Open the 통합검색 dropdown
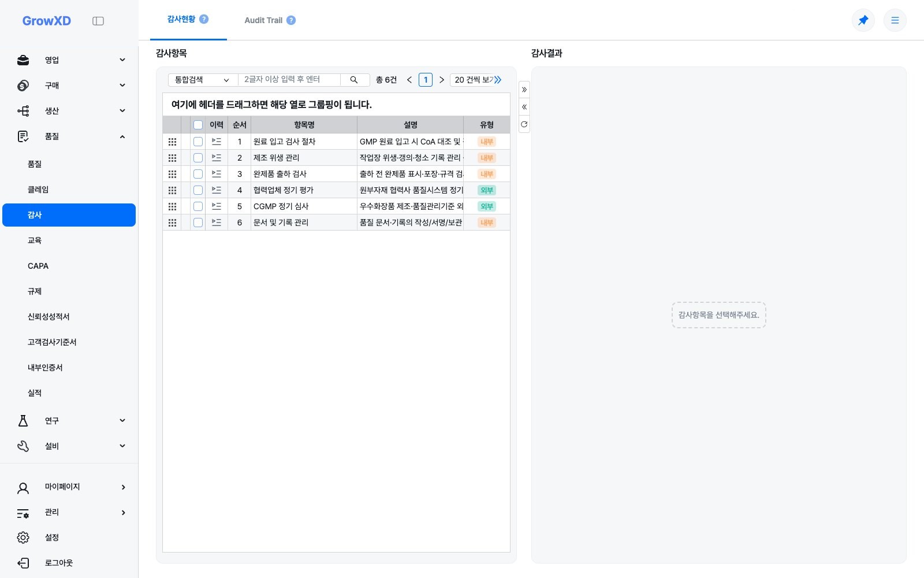The height and width of the screenshot is (578, 924). pyautogui.click(x=203, y=80)
